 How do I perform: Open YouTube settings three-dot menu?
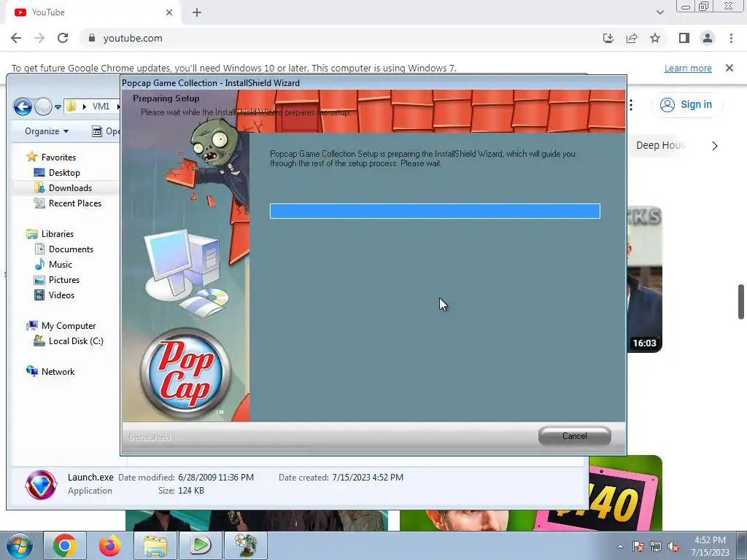point(631,105)
